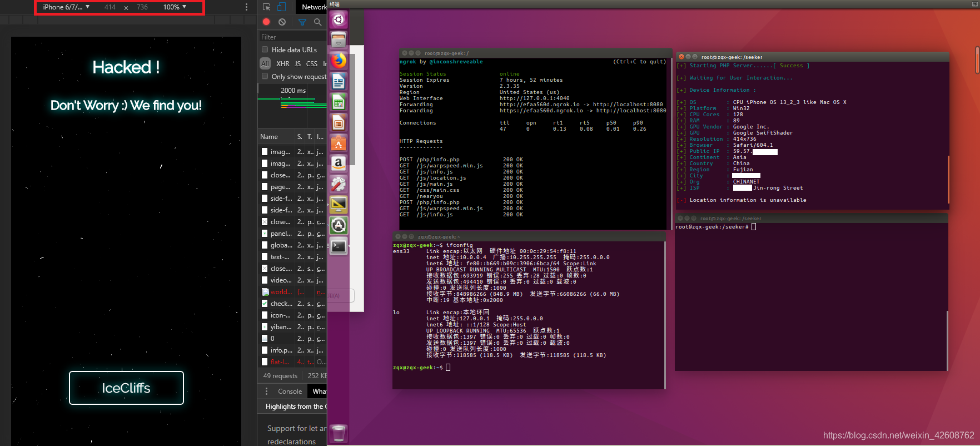Image resolution: width=980 pixels, height=446 pixels.
Task: Open network search magnifier
Action: click(318, 22)
